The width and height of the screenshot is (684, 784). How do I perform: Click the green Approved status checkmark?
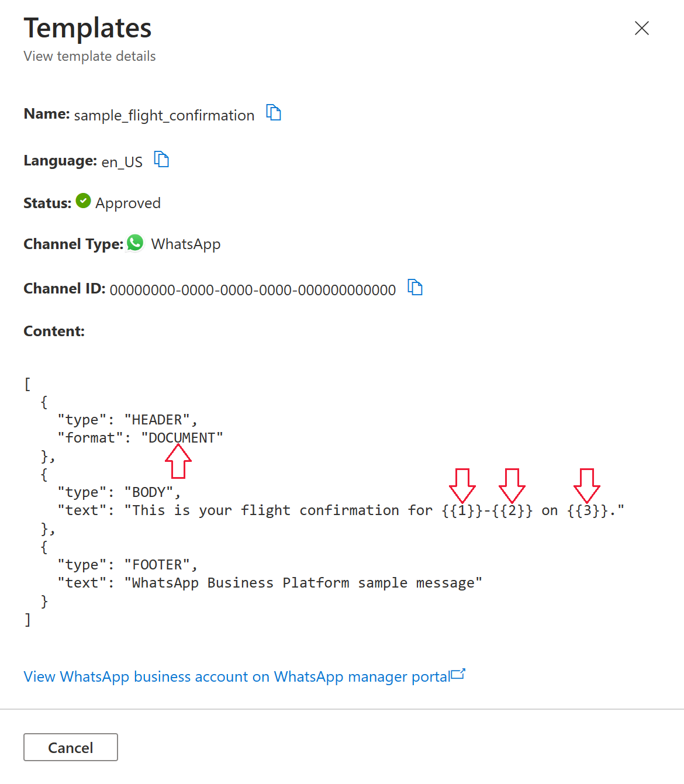(84, 201)
